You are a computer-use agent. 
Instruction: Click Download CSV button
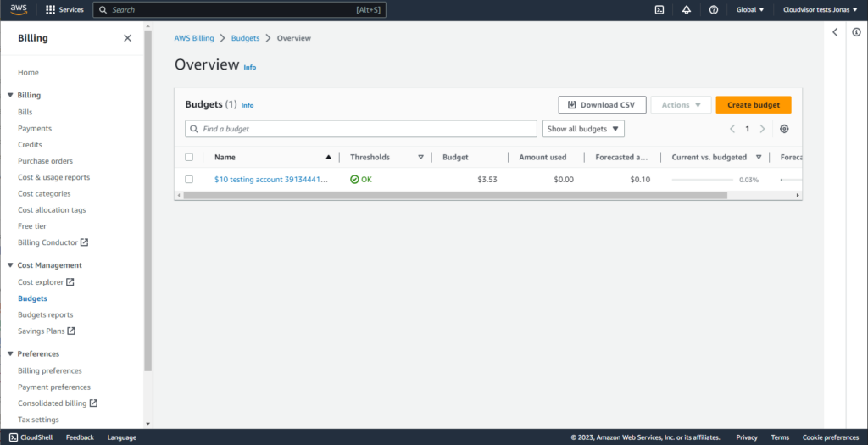[603, 104]
